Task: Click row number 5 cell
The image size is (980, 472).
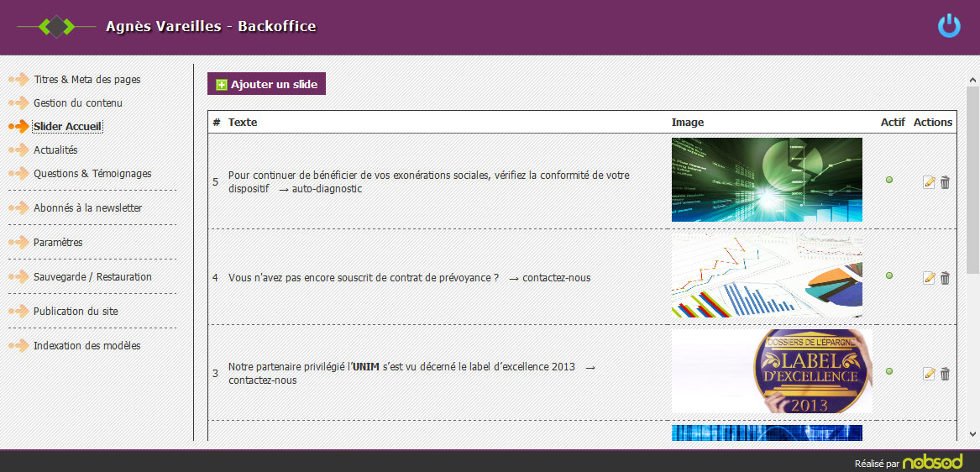Action: coord(216,182)
